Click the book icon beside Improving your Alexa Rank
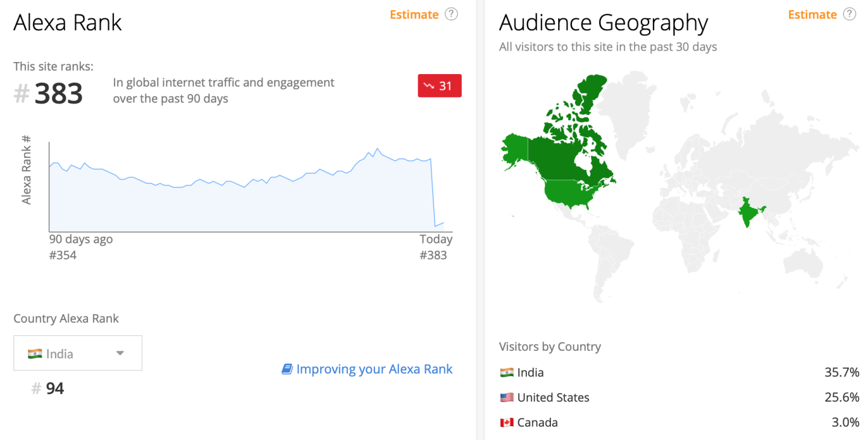 287,369
